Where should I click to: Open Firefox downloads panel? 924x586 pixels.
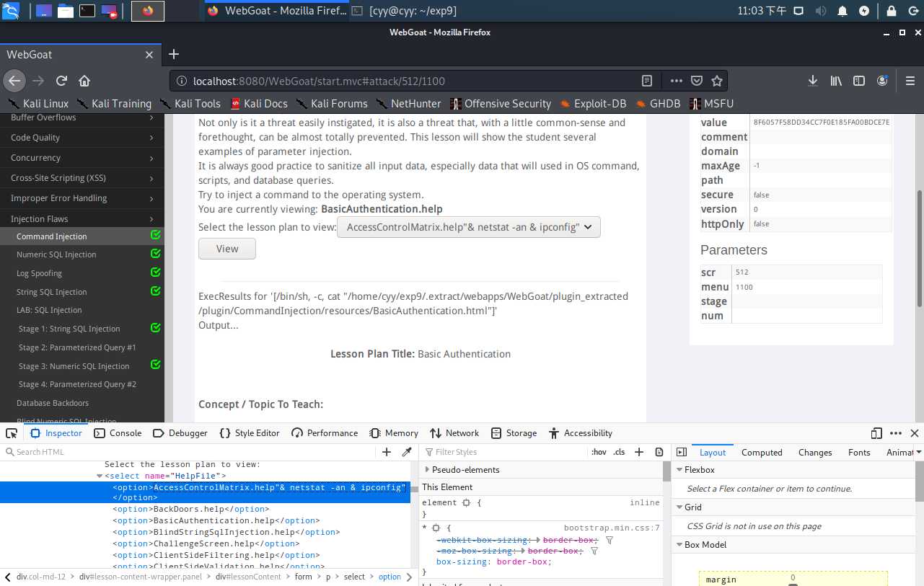pyautogui.click(x=813, y=81)
